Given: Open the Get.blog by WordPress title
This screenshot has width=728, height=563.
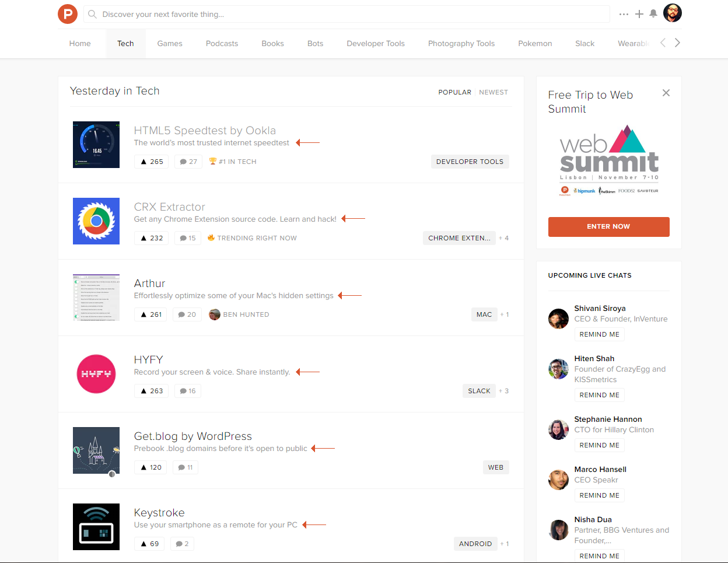Looking at the screenshot, I should (192, 436).
